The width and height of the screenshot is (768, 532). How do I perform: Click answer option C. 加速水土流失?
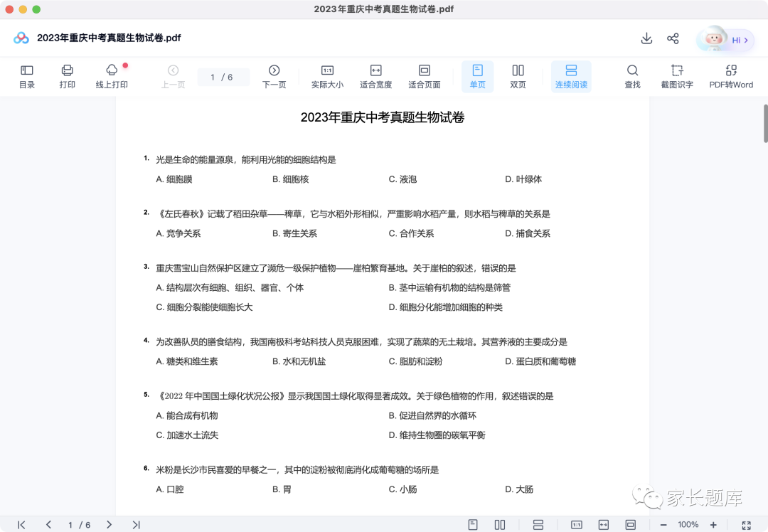187,435
